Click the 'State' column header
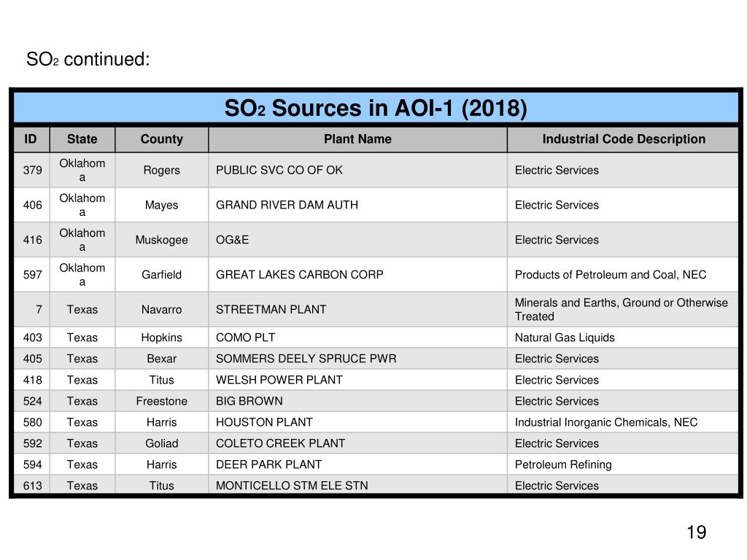The width and height of the screenshot is (747, 560). point(82,139)
